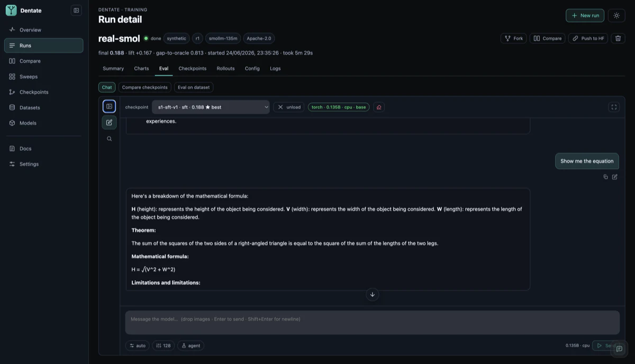Select the Chat eval mode
This screenshot has width=635, height=364.
107,87
